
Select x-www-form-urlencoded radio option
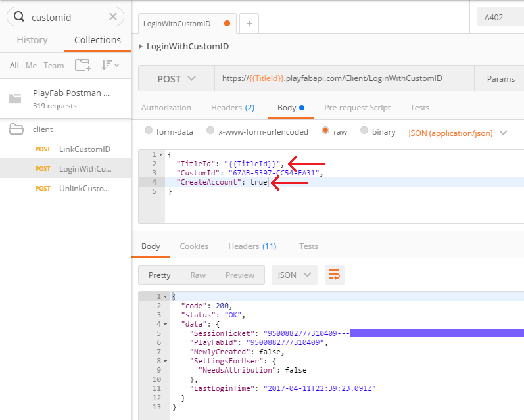pyautogui.click(x=210, y=130)
